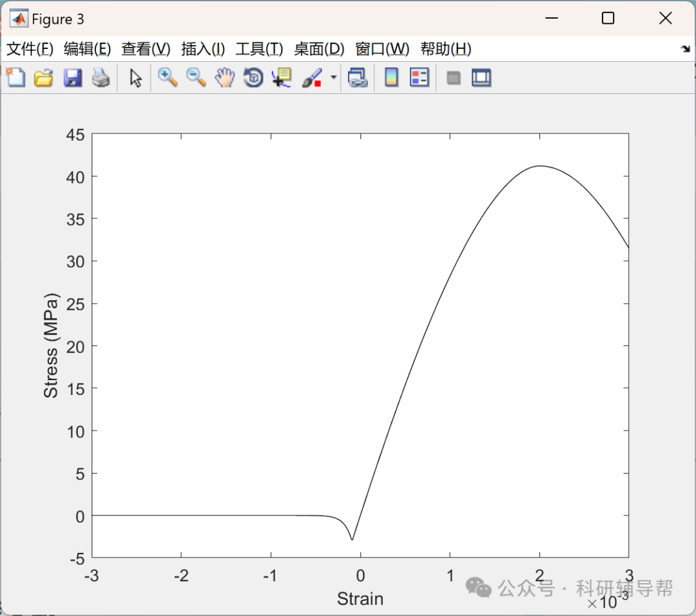Activate the Zoom Out magnifier tool
This screenshot has width=696, height=616.
click(x=196, y=78)
